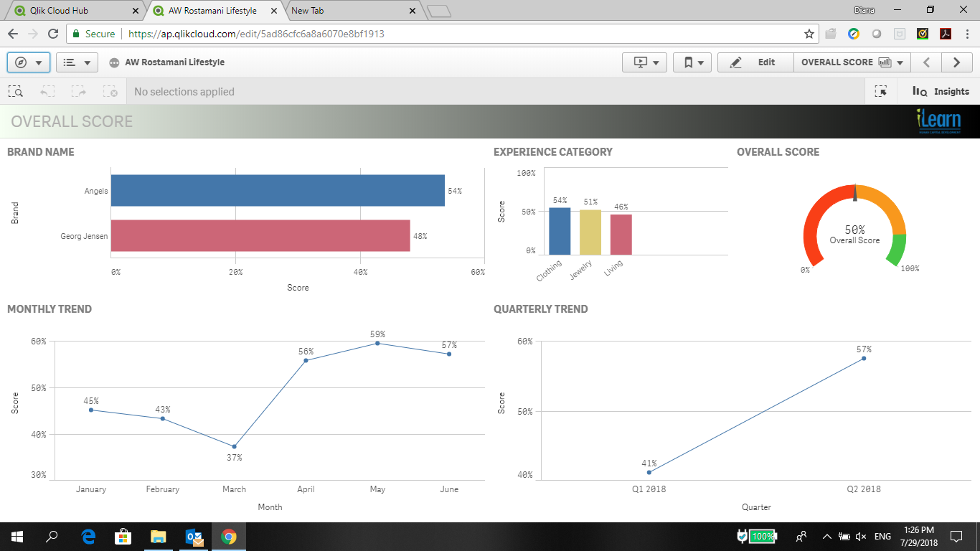980x551 pixels.
Task: Open the Norton checkmark extension
Action: pos(923,34)
